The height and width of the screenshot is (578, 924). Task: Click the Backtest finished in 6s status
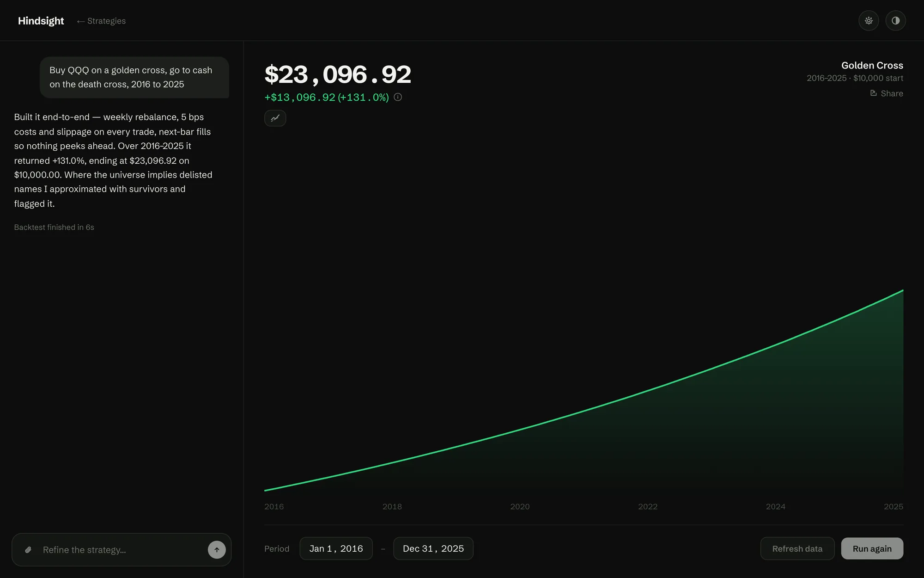[54, 227]
